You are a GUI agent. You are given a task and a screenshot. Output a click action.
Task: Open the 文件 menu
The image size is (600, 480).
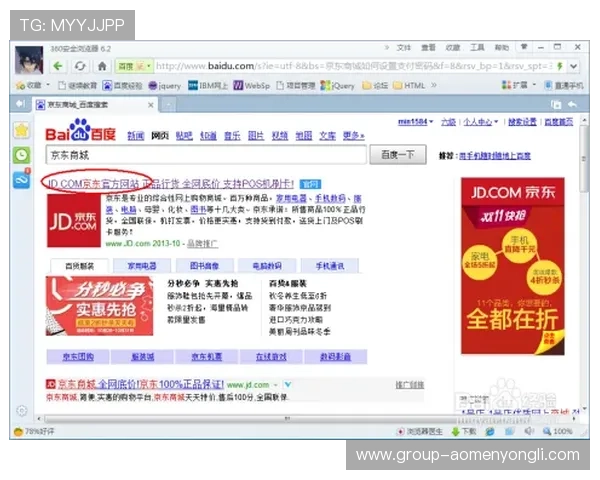tap(404, 47)
